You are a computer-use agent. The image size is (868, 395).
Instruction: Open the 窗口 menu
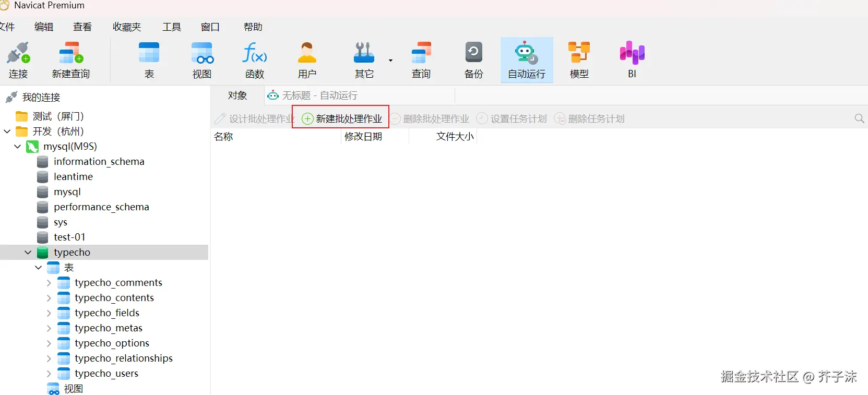click(210, 27)
